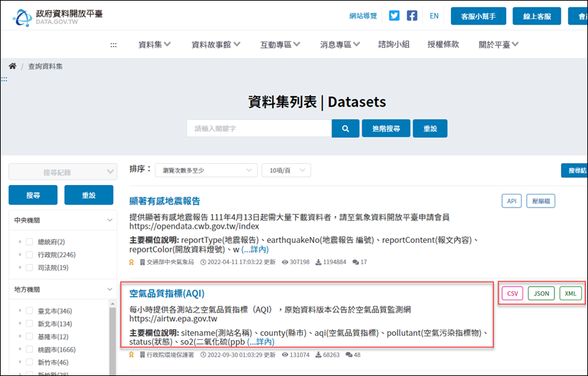The width and height of the screenshot is (588, 376).
Task: Open the 諮詢小組 menu item
Action: point(394,44)
